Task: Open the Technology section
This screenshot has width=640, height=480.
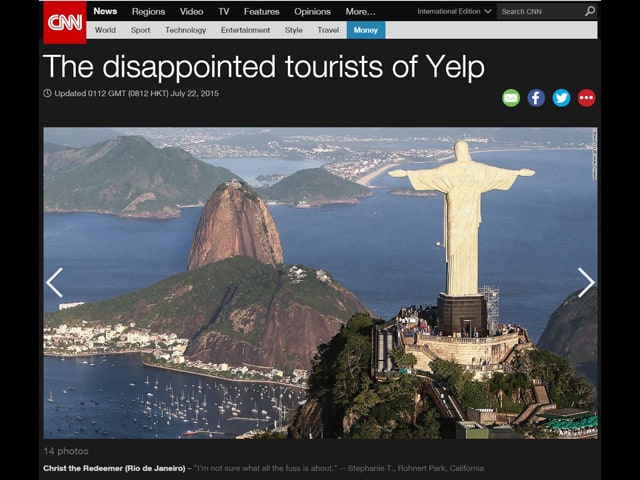Action: (x=185, y=30)
